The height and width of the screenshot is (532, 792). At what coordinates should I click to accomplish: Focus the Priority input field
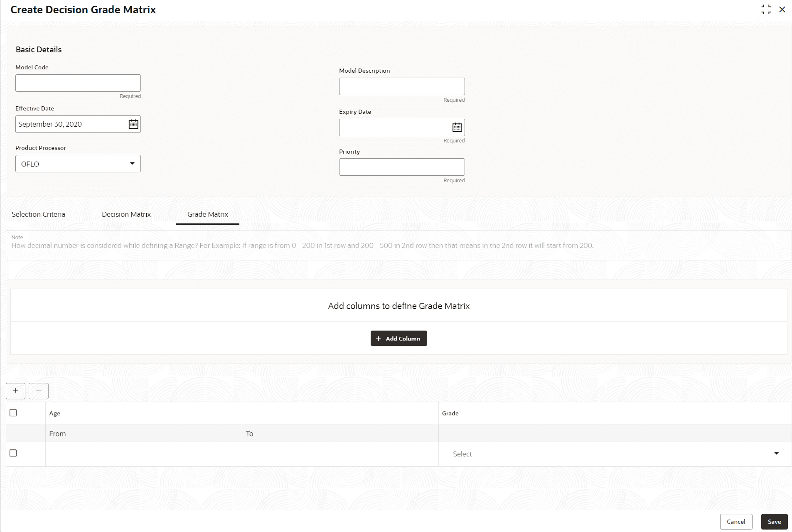click(x=402, y=167)
